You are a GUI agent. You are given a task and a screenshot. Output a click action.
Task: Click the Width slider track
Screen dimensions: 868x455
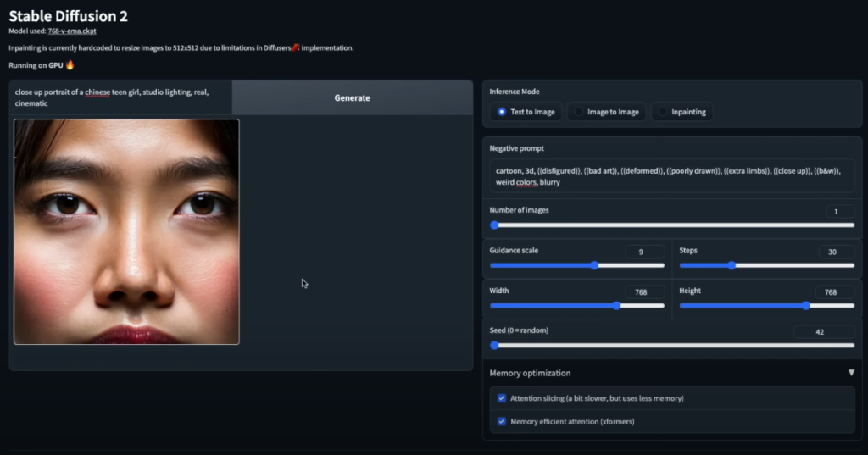[x=576, y=305]
